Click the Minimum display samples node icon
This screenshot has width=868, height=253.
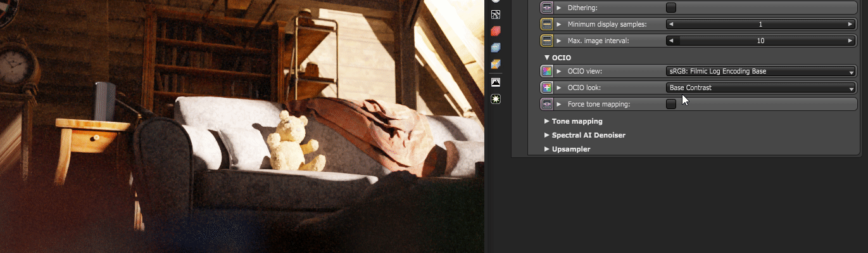(547, 24)
